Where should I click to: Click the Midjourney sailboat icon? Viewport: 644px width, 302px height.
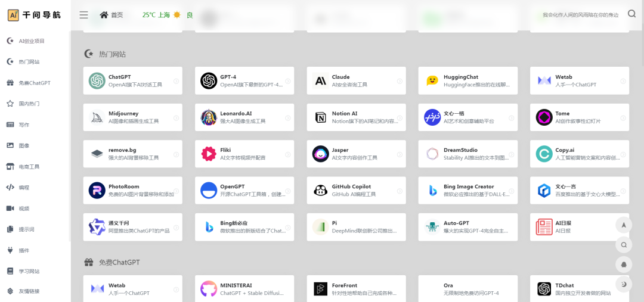click(97, 117)
